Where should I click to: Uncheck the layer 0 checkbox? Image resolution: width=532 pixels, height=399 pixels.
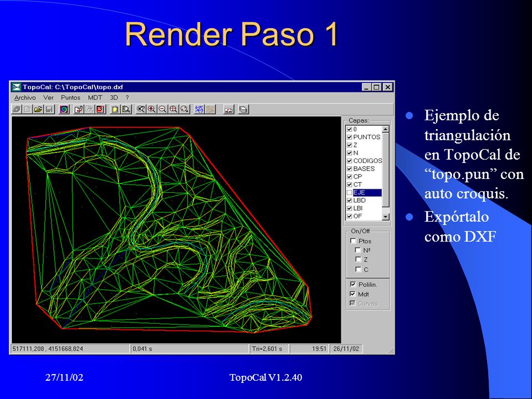click(x=350, y=129)
